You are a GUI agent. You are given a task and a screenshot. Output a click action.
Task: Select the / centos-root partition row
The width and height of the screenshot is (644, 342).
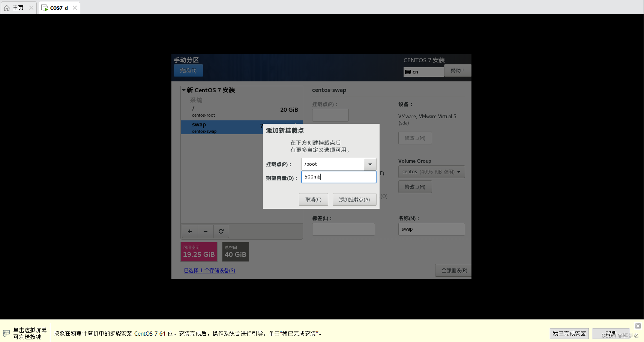pyautogui.click(x=242, y=111)
